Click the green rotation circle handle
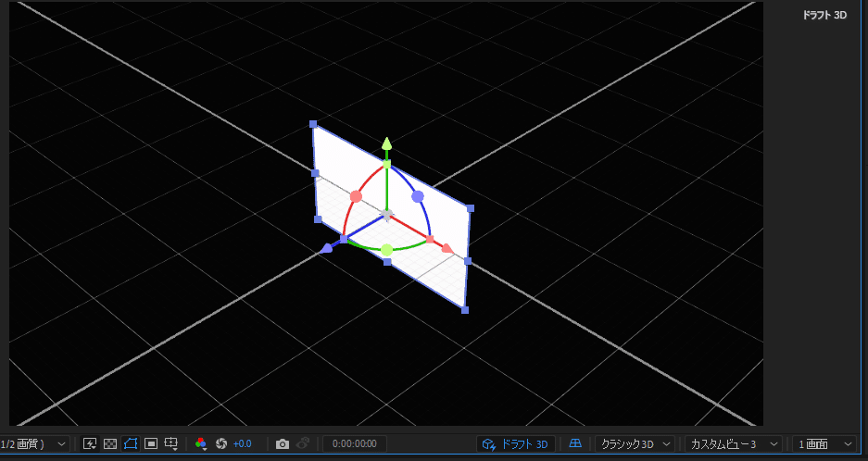The height and width of the screenshot is (461, 868). [x=387, y=250]
